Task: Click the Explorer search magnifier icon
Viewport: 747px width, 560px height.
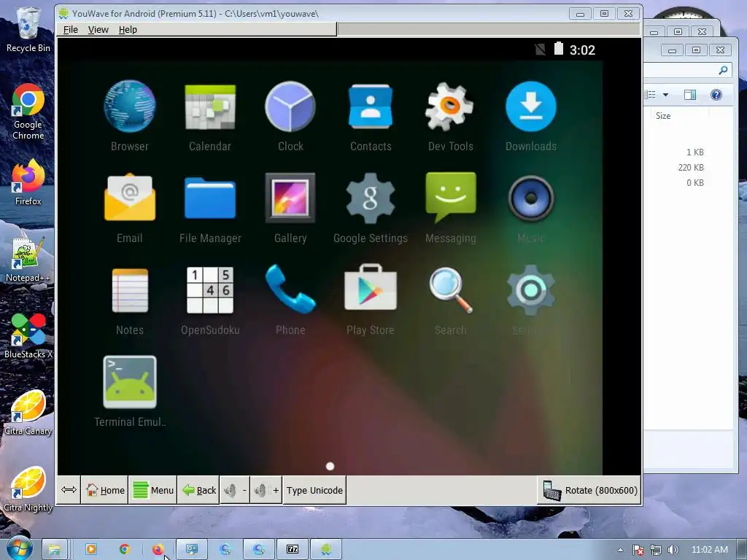Action: click(723, 70)
